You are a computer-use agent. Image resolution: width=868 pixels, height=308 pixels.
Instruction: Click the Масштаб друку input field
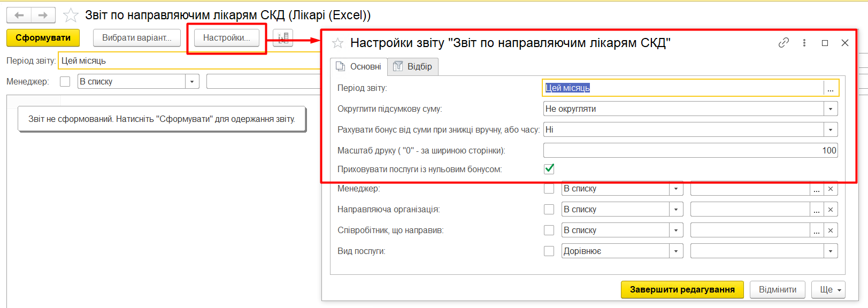click(690, 151)
